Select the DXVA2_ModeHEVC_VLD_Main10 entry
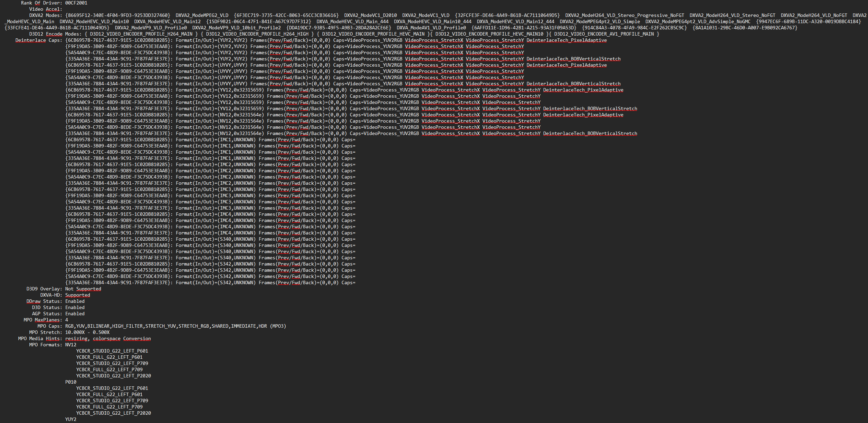The height and width of the screenshot is (423, 868). [x=94, y=21]
